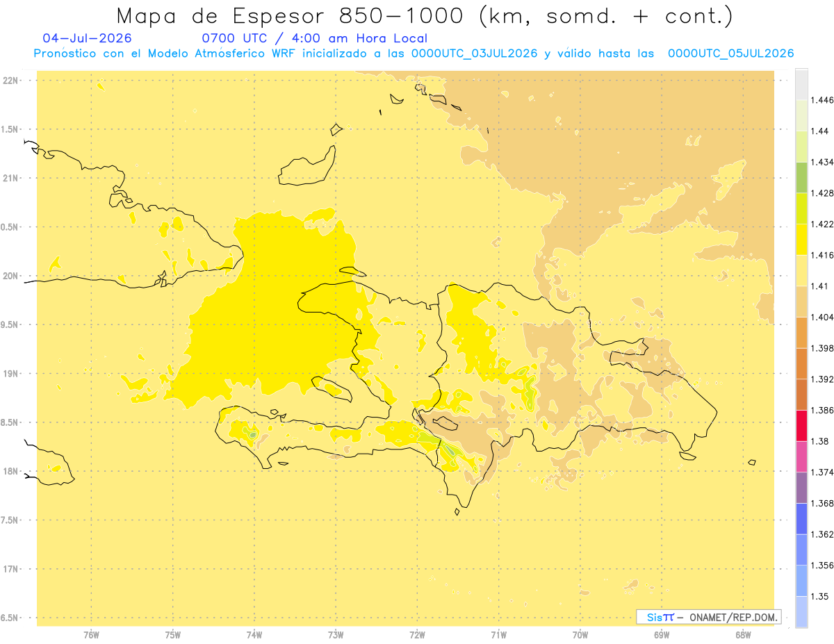
Task: Click the date text '04-Jul-2026'
Action: (x=87, y=38)
